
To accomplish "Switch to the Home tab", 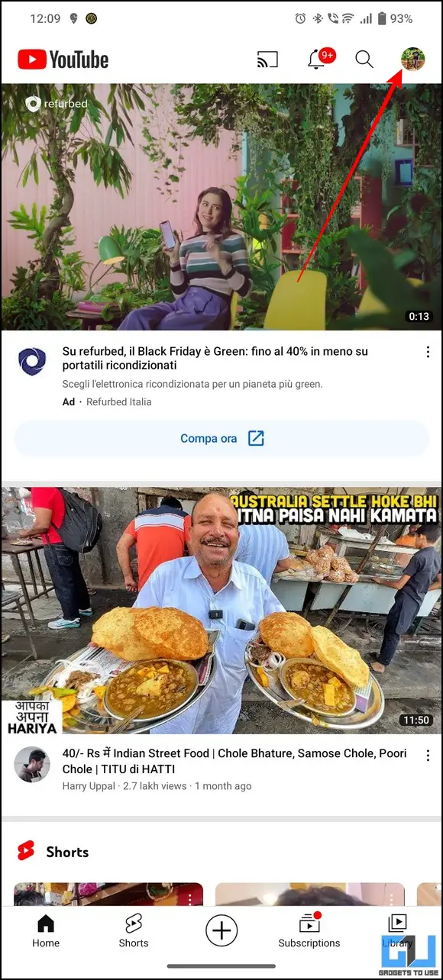I will pyautogui.click(x=46, y=931).
